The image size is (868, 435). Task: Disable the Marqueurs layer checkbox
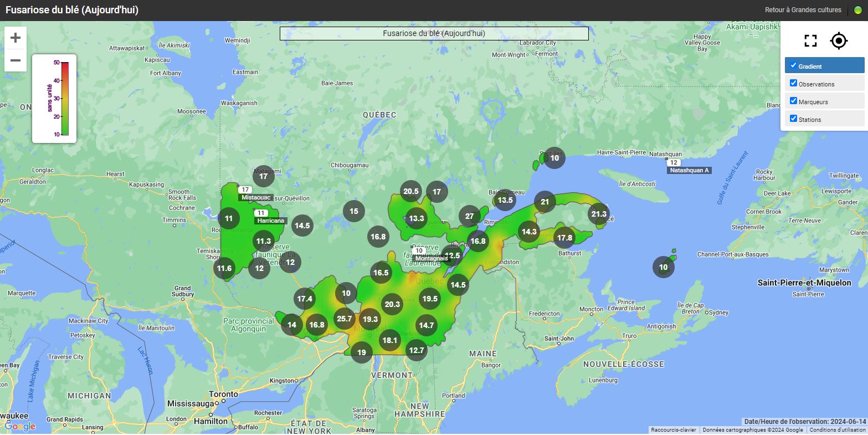point(793,101)
